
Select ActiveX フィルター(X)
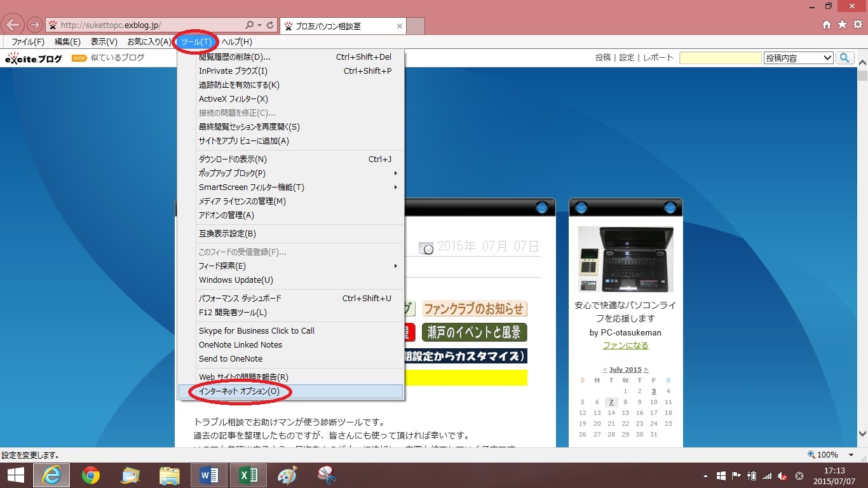pos(291,99)
